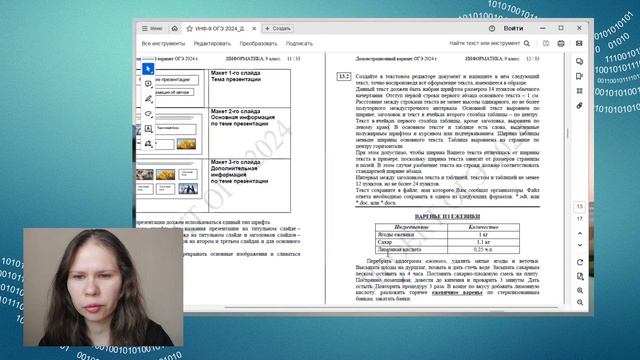Click the Создать button
The width and height of the screenshot is (640, 360).
tap(278, 29)
